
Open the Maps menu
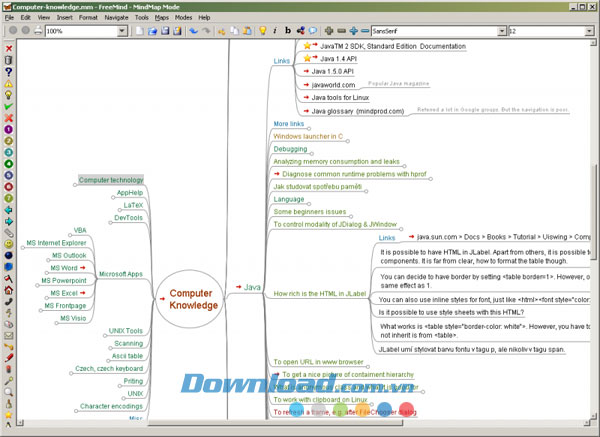pyautogui.click(x=161, y=18)
